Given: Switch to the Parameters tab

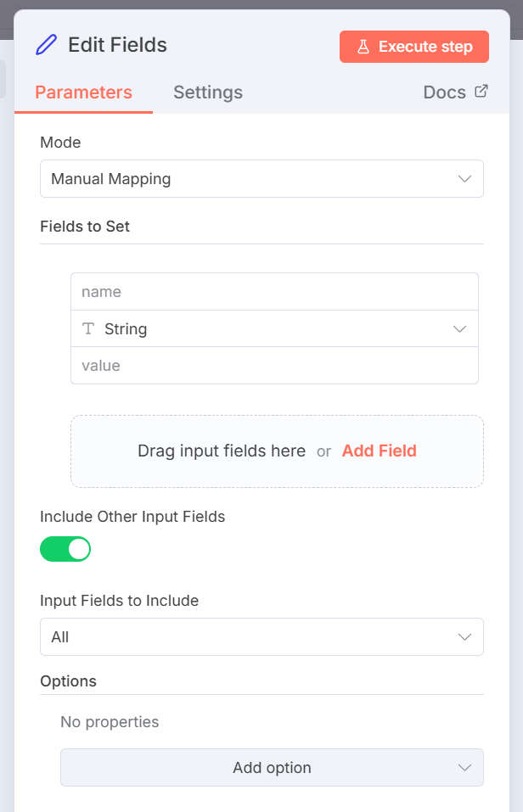Looking at the screenshot, I should tap(83, 92).
